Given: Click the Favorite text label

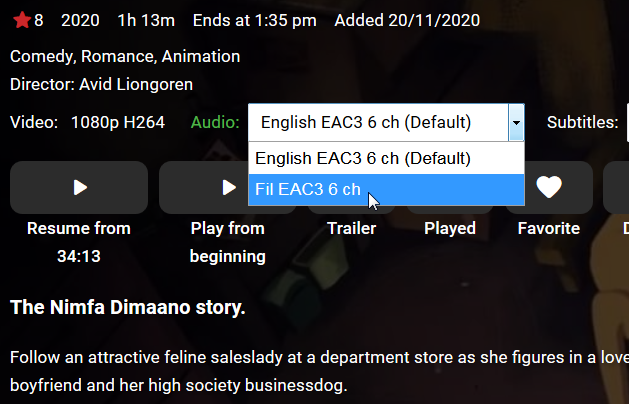Looking at the screenshot, I should coord(549,228).
